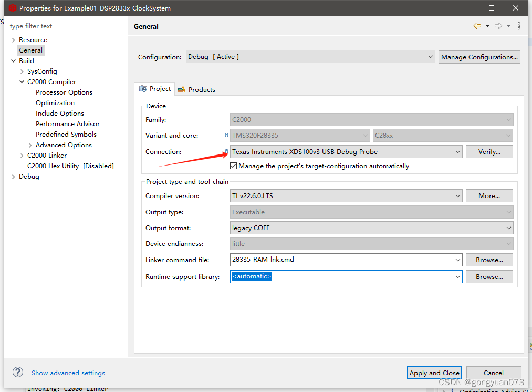532x392 pixels.
Task: Open the Runtime support library dropdown arrow
Action: pos(458,277)
